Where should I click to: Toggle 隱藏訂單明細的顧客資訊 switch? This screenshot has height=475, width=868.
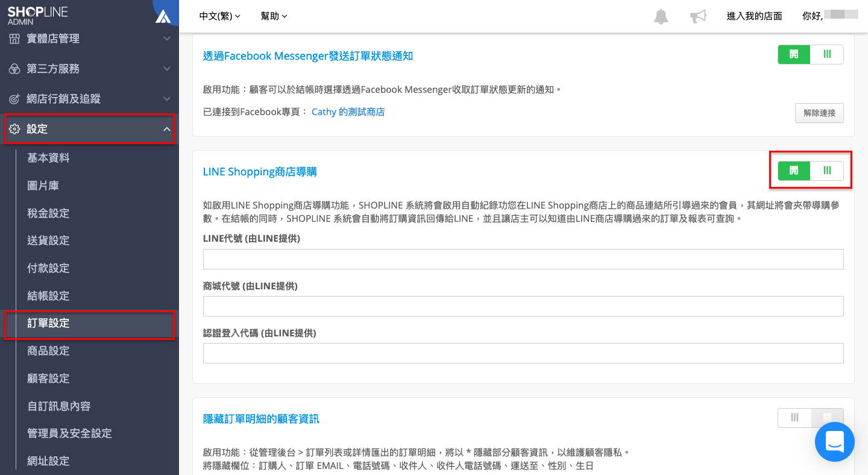[811, 418]
